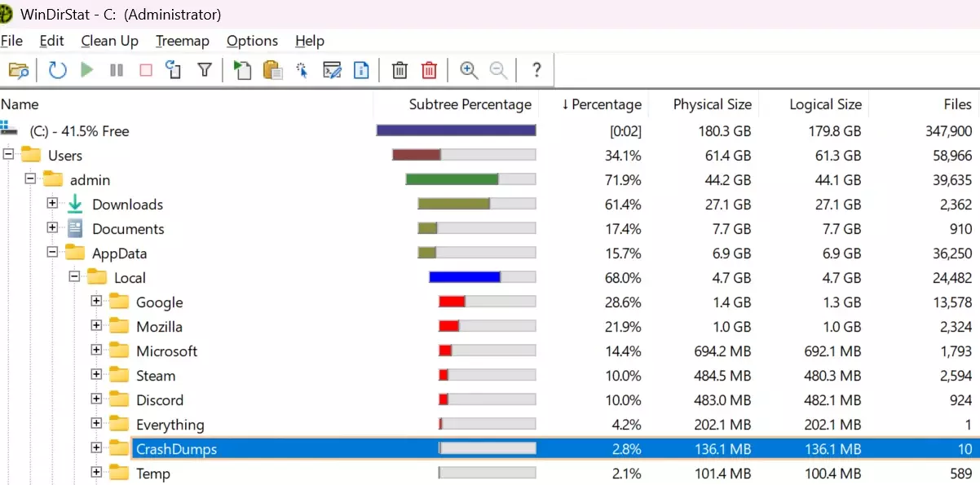Screen dimensions: 980x485
Task: Open the Help menu
Action: (x=310, y=41)
